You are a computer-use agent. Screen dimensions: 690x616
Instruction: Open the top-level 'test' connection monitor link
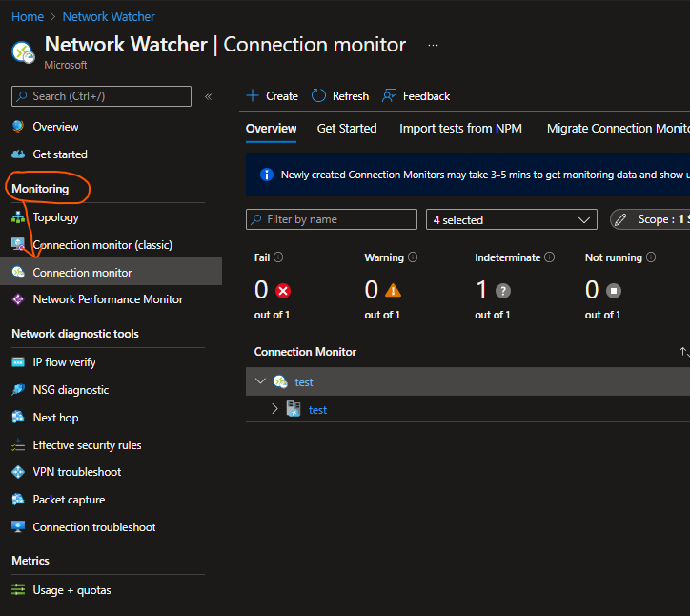pos(304,382)
